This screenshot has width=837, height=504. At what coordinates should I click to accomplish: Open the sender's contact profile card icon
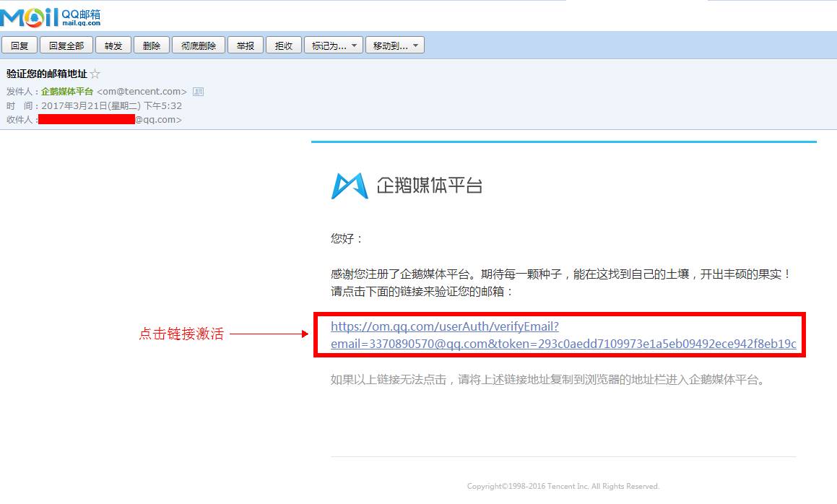coord(199,91)
